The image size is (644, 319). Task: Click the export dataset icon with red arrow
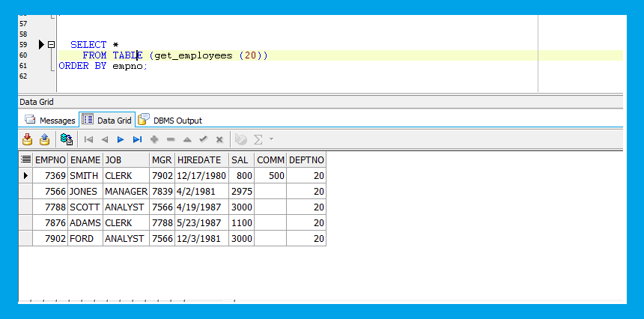pos(28,139)
